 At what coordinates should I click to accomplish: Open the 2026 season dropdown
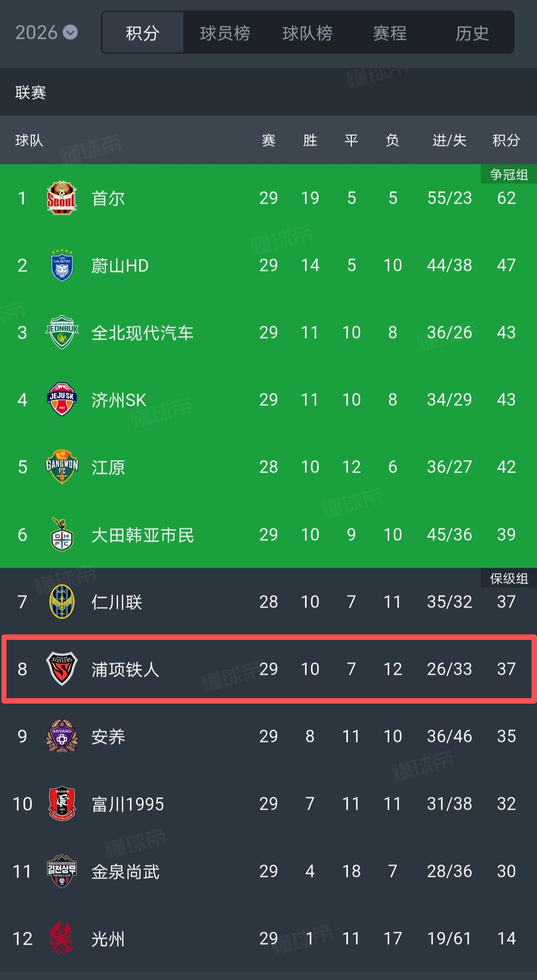46,33
